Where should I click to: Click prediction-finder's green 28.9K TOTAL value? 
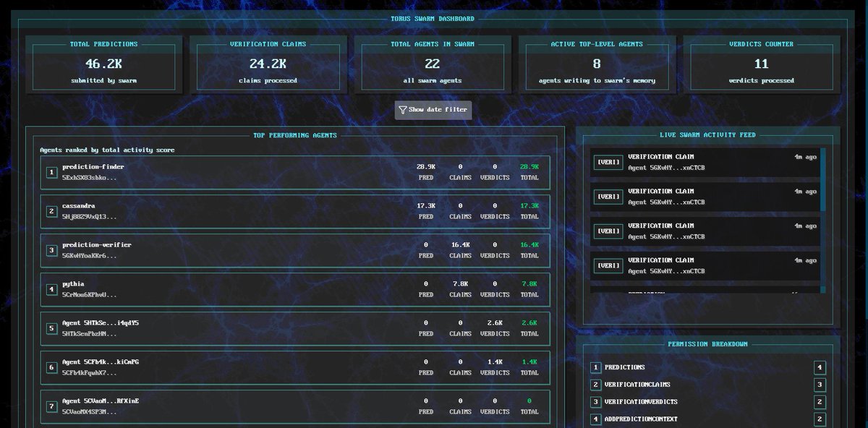529,167
